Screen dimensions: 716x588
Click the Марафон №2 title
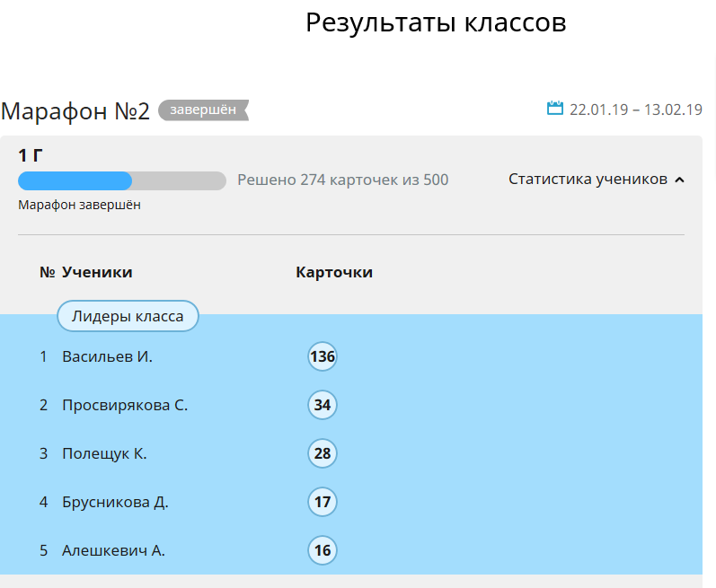(x=75, y=110)
